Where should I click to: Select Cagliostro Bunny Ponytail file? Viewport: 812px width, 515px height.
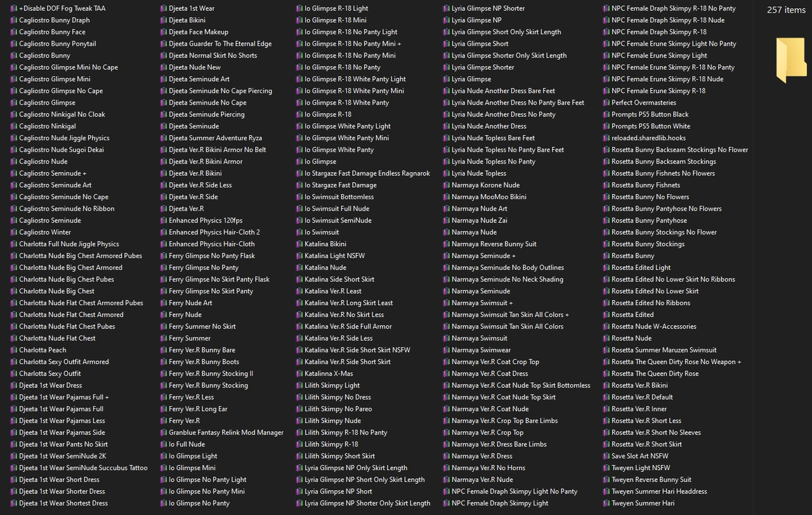pos(58,44)
